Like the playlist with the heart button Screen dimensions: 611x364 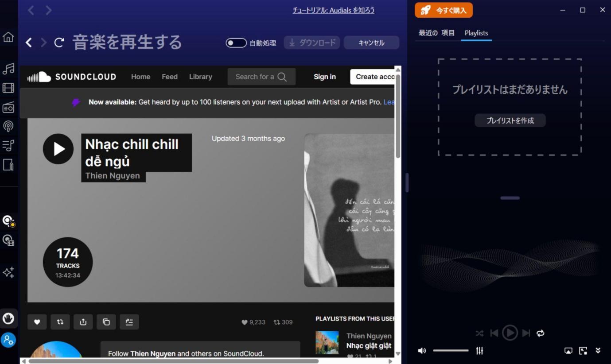[x=37, y=322]
